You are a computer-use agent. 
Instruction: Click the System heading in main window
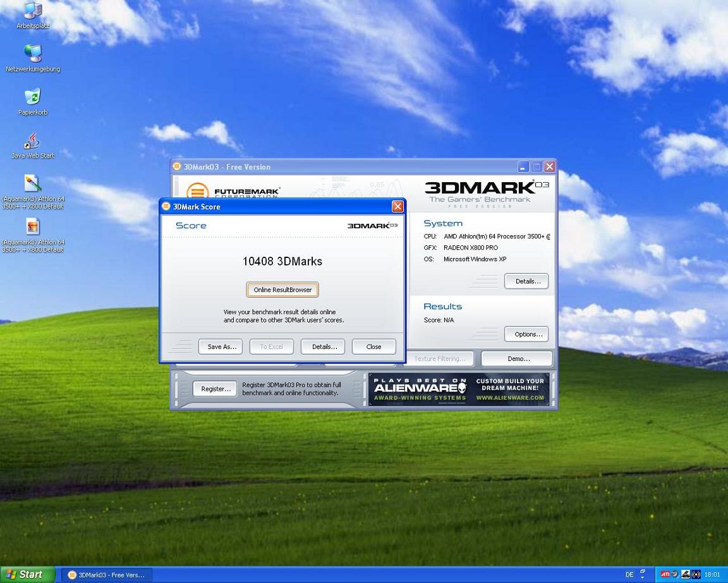point(443,223)
